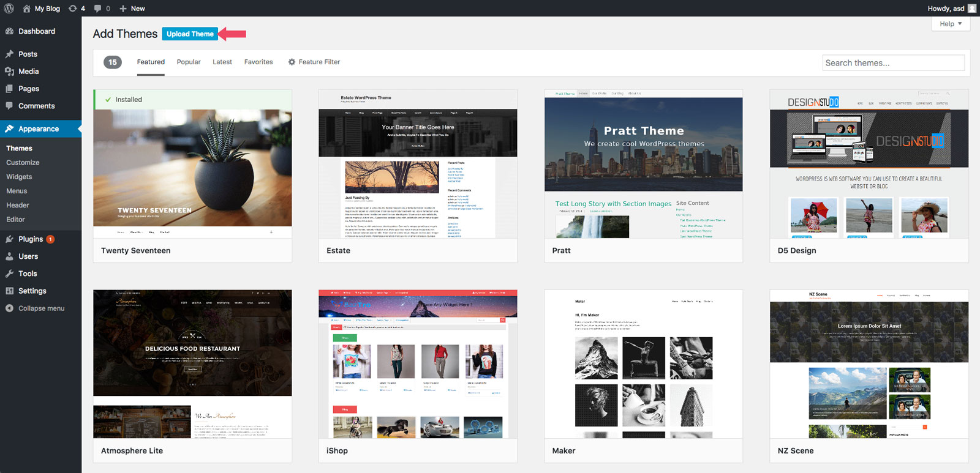Open the WordPress logo menu
This screenshot has height=473, width=980.
point(9,9)
